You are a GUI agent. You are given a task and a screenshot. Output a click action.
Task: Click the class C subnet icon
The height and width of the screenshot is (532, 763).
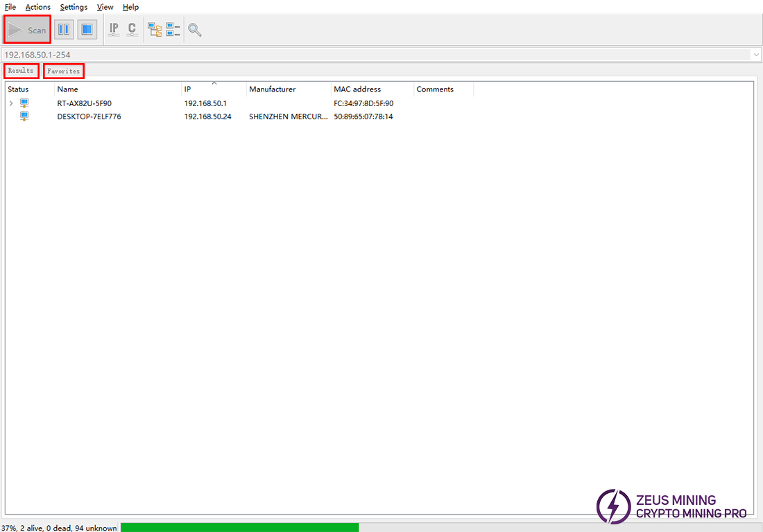tap(132, 30)
